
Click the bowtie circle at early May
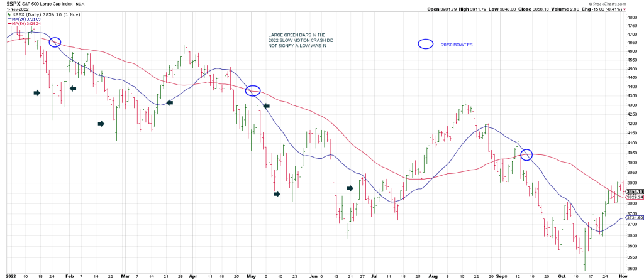(252, 90)
